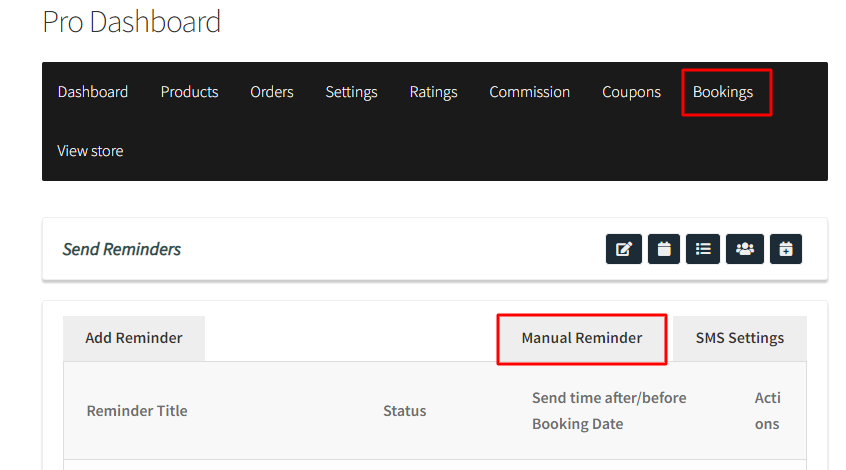Image resolution: width=846 pixels, height=470 pixels.
Task: Click the Add Reminder button
Action: [134, 338]
